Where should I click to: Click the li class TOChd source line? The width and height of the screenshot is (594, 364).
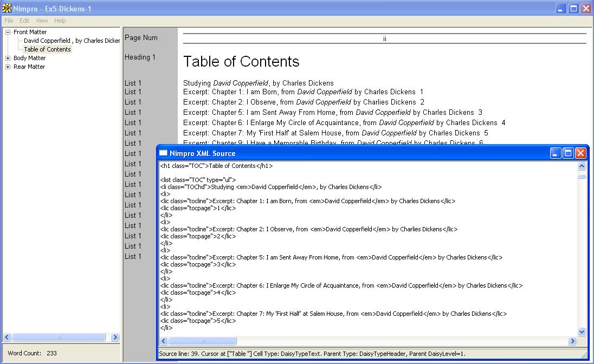tap(271, 187)
